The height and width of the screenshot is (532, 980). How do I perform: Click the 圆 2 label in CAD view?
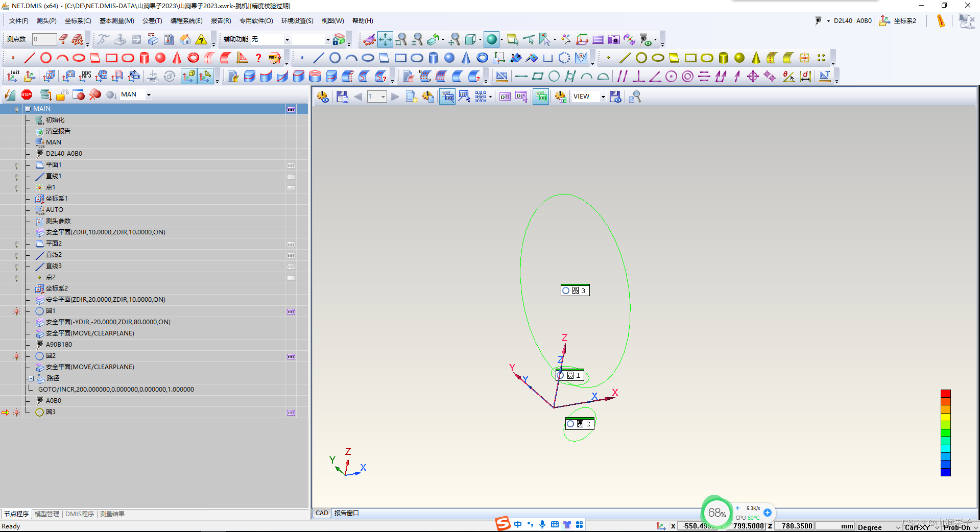(x=580, y=424)
